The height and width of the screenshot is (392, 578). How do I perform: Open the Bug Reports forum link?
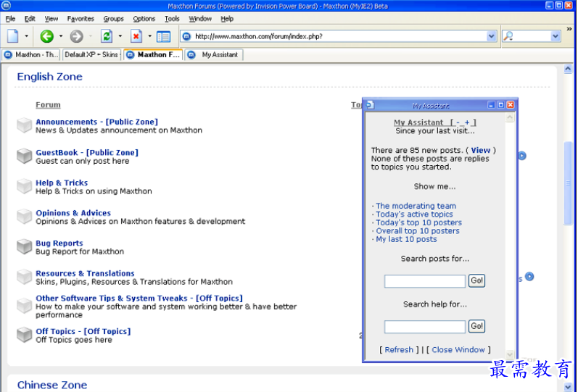pos(59,243)
